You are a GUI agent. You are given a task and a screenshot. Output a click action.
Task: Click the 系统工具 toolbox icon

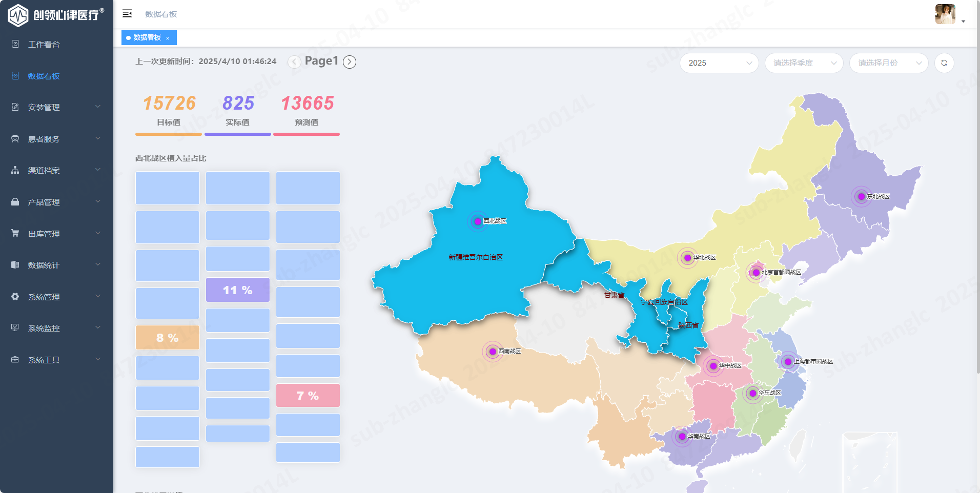(x=15, y=360)
